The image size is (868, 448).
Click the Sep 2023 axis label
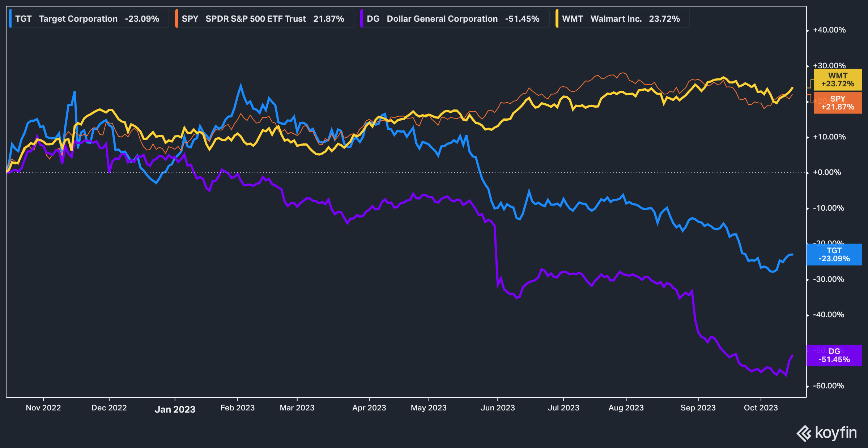click(698, 408)
